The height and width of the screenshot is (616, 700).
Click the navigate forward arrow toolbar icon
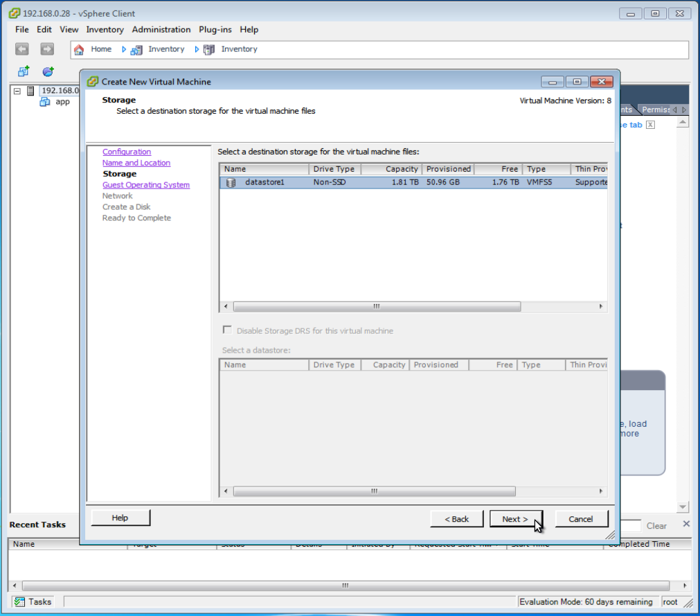coord(47,49)
